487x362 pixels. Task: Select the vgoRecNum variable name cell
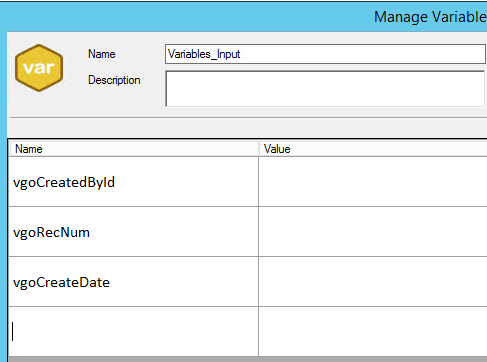coord(133,232)
